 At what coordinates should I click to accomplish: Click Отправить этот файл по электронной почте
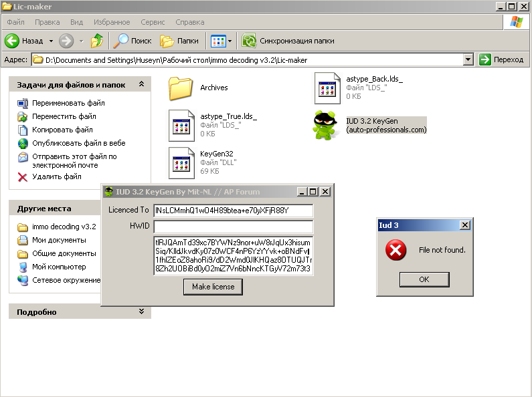click(x=74, y=160)
